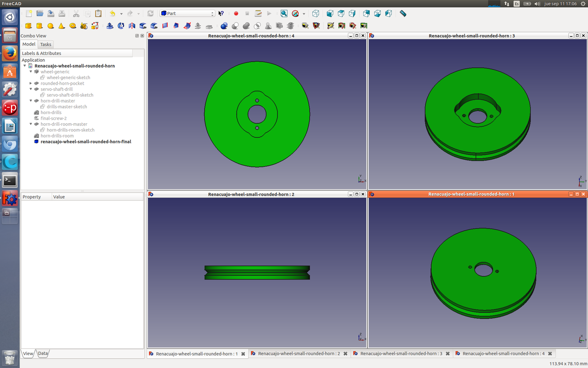This screenshot has width=588, height=368.
Task: Select the final-screw-2 tree item
Action: pos(53,118)
